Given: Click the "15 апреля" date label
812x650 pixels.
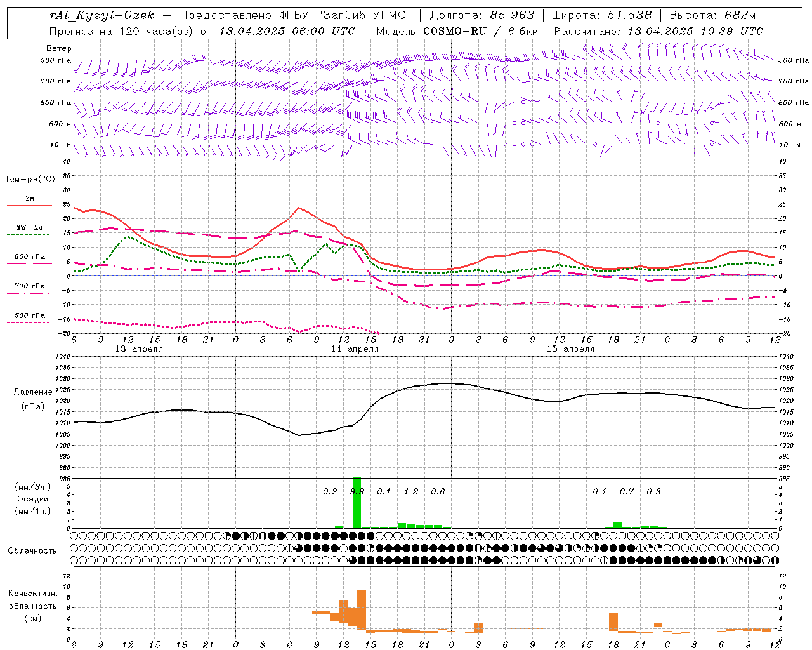Looking at the screenshot, I should coord(570,349).
